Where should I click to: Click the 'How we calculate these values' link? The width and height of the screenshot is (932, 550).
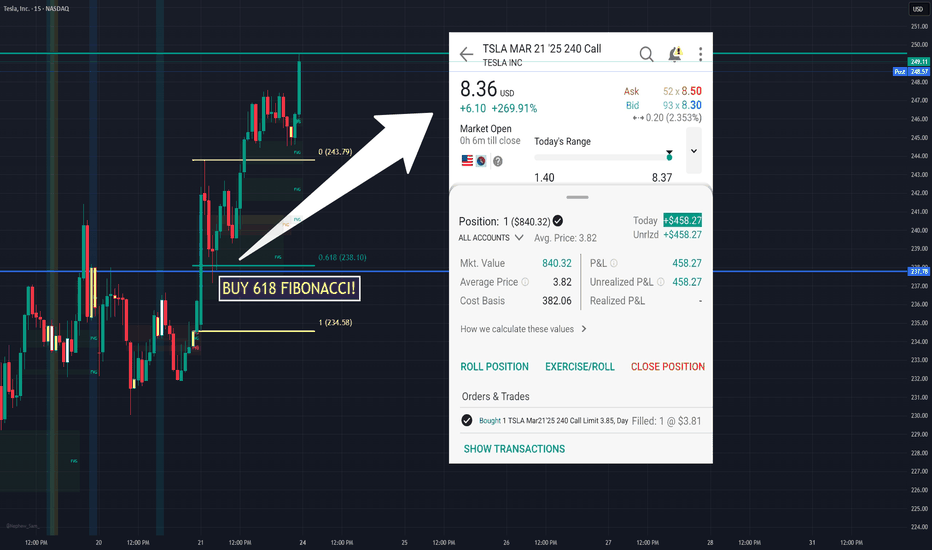(x=517, y=329)
